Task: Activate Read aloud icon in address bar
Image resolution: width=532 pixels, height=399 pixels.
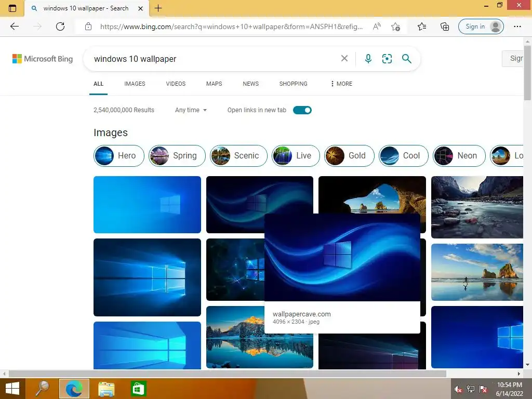Action: pyautogui.click(x=377, y=26)
